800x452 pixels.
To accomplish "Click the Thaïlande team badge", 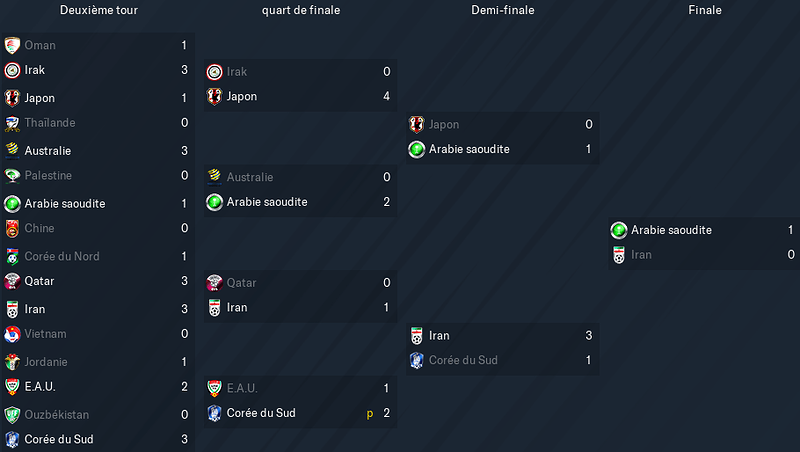I will tap(12, 123).
